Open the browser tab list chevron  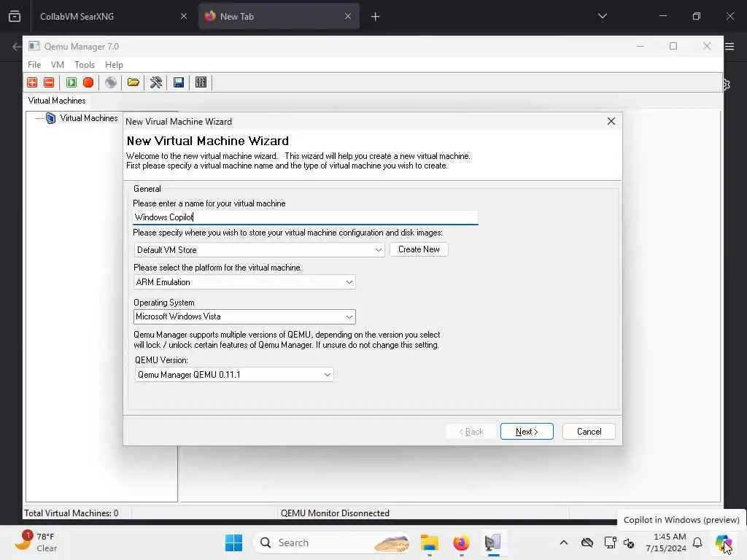tap(602, 16)
